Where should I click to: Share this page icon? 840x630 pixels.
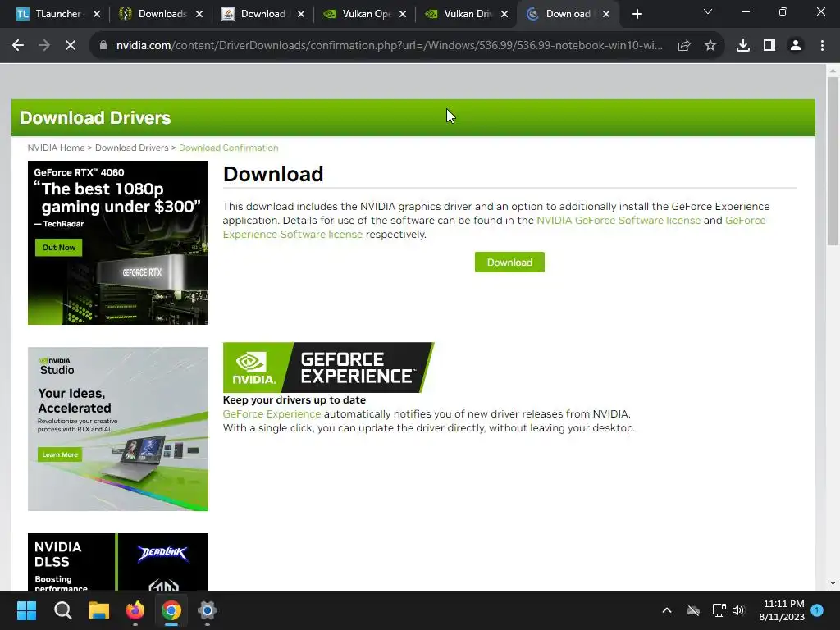coord(684,46)
